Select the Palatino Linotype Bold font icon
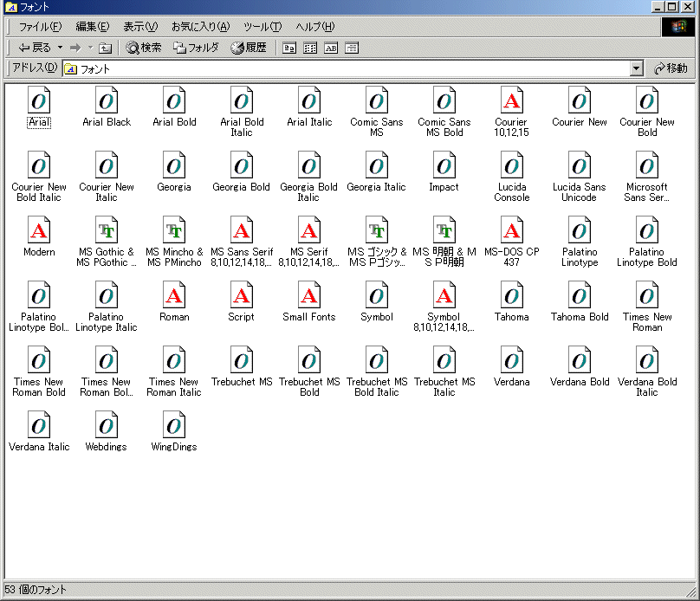 [x=646, y=229]
